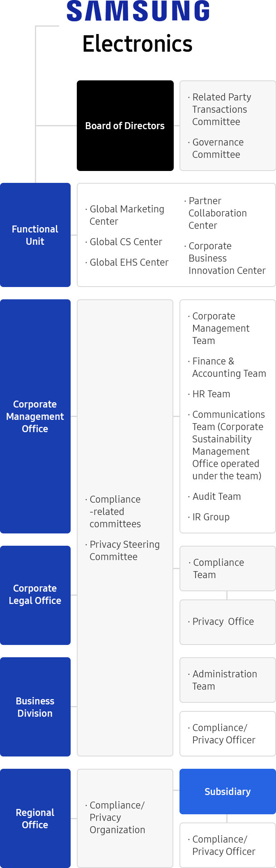Click the Audit Team item
Screen dimensions: 276x868
click(216, 497)
